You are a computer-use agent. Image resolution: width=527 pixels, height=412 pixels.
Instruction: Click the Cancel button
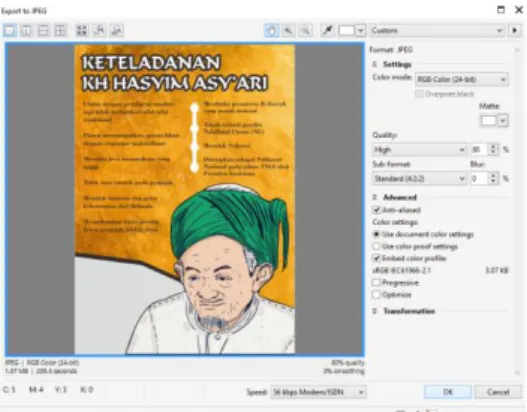[498, 392]
